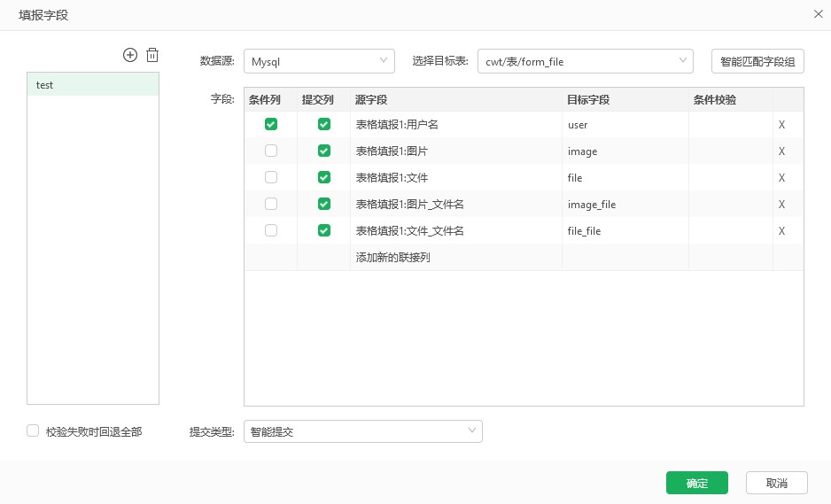The image size is (831, 504).
Task: Open the 提交类型 智能提交 dropdown
Action: tap(363, 431)
